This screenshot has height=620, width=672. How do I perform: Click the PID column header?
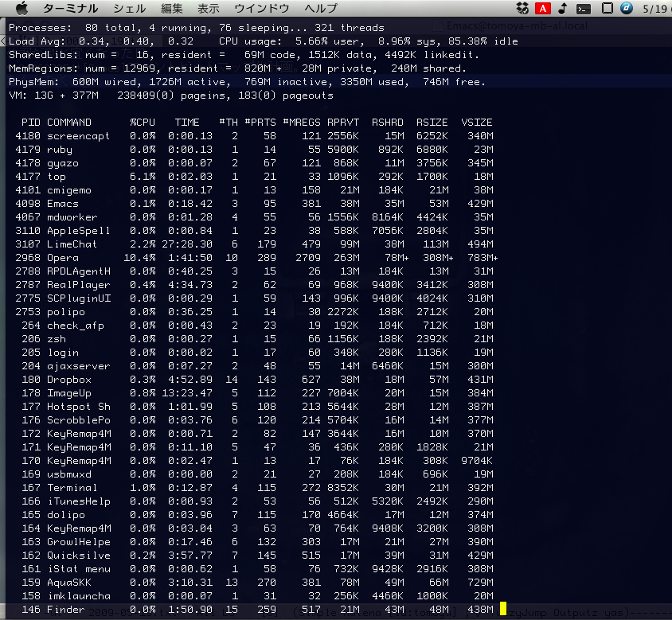pos(31,122)
